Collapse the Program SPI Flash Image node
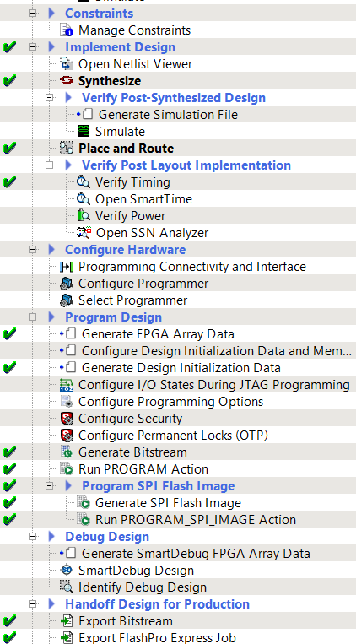Viewport: 356px width, 644px height. point(49,486)
